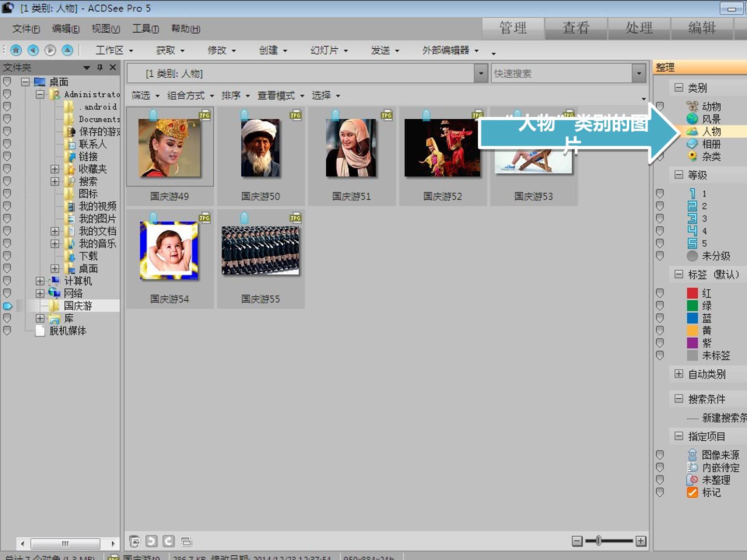Viewport: 747px width, 560px height.
Task: Collapse the 等级 section
Action: click(x=679, y=175)
